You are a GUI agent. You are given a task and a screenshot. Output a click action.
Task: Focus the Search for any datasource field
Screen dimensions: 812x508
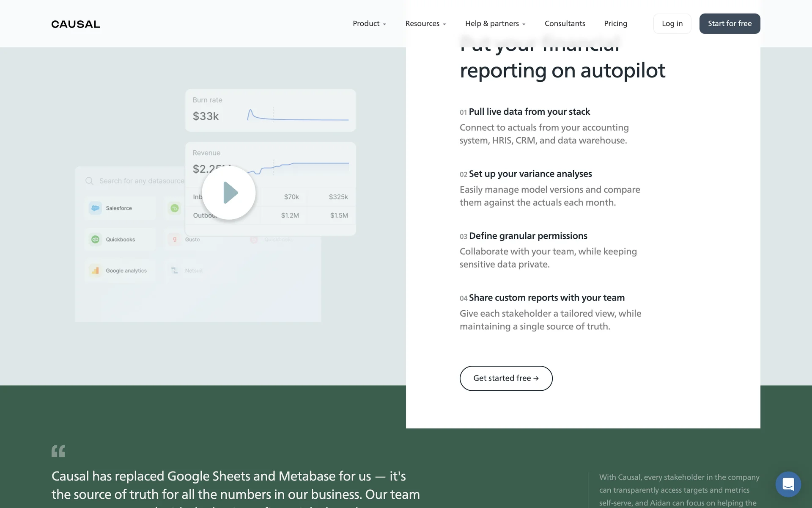coord(142,181)
